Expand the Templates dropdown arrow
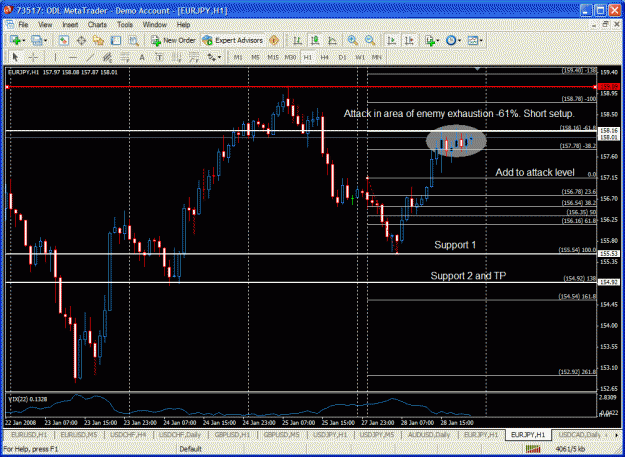This screenshot has height=457, width=625. pyautogui.click(x=481, y=41)
